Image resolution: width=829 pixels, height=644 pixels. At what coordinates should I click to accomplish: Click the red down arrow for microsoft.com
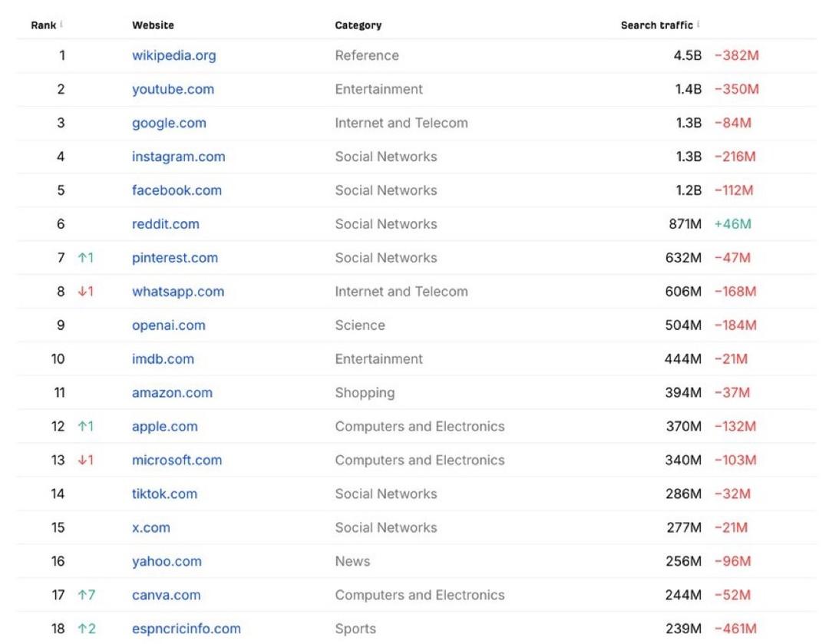click(82, 461)
